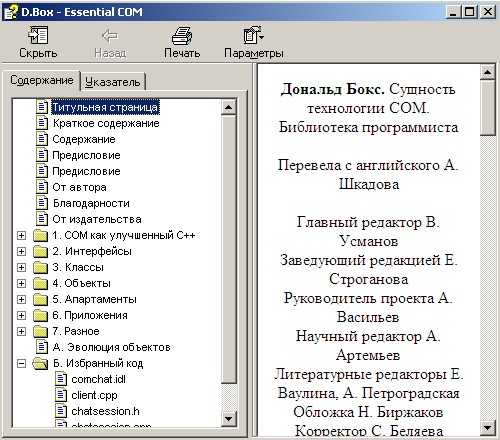The height and width of the screenshot is (440, 500).
Task: Open the Краткое содержание topic
Action: (x=106, y=123)
